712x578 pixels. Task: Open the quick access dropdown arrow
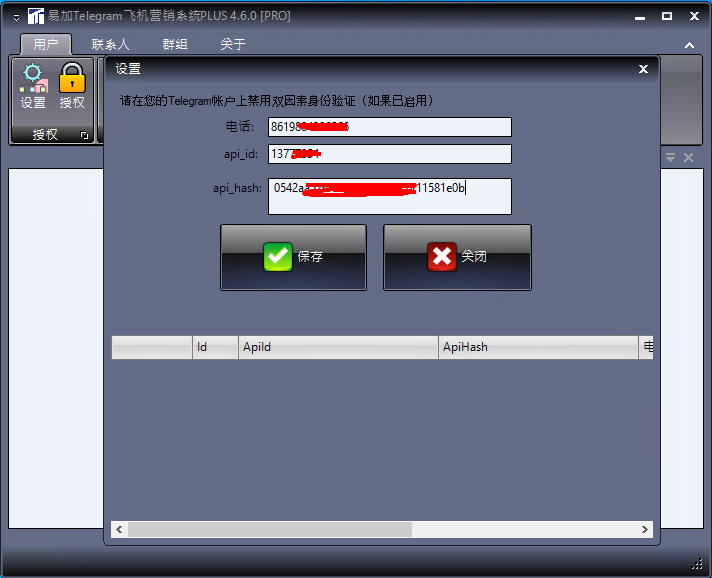(16, 18)
